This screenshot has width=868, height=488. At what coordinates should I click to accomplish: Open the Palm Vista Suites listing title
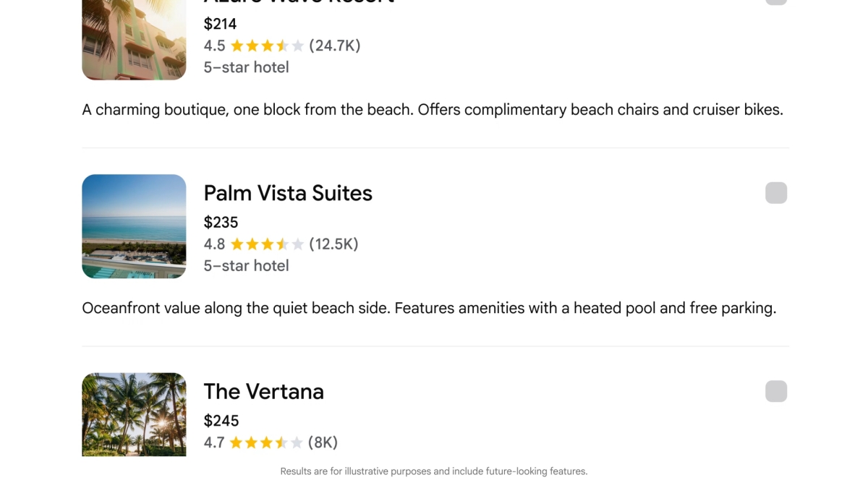(288, 193)
